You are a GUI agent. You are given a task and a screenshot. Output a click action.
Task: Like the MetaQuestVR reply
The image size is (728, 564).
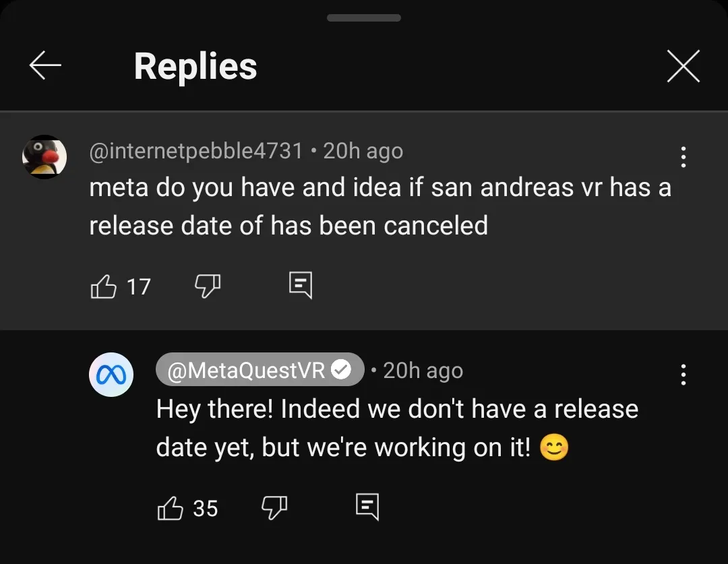tap(171, 508)
